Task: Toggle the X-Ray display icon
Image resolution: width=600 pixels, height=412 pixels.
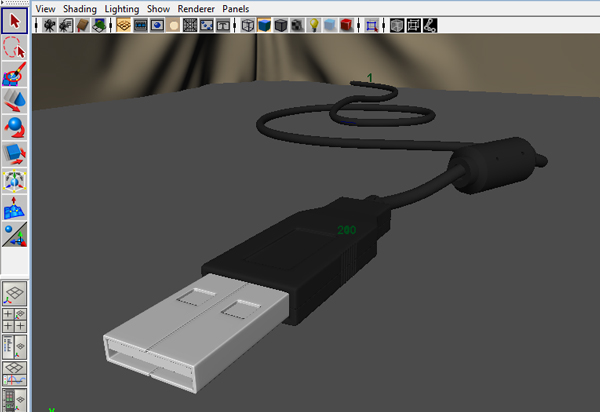Action: pos(396,26)
